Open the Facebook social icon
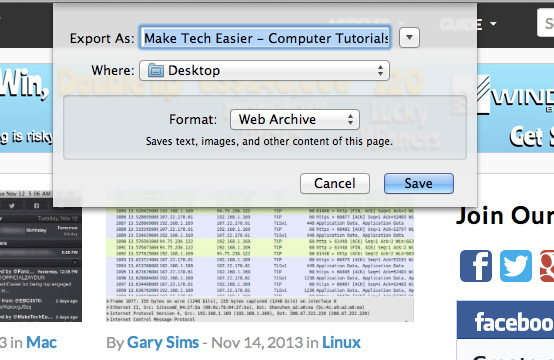 (x=476, y=266)
